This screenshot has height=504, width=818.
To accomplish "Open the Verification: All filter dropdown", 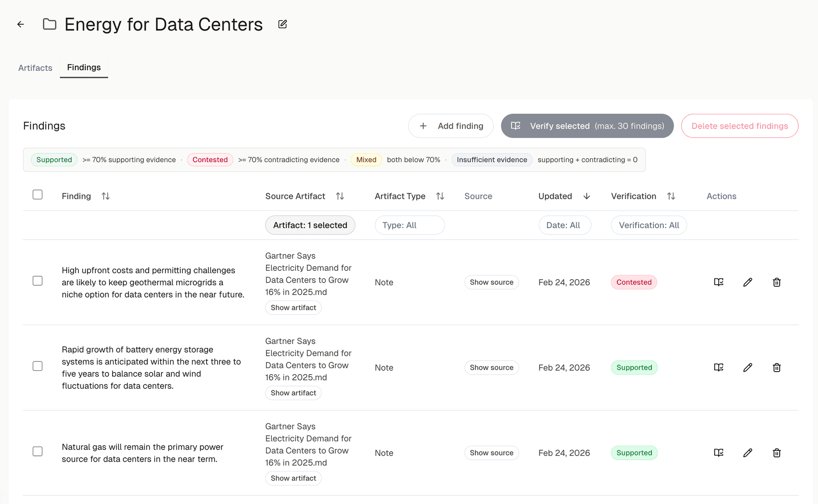I will (x=649, y=225).
